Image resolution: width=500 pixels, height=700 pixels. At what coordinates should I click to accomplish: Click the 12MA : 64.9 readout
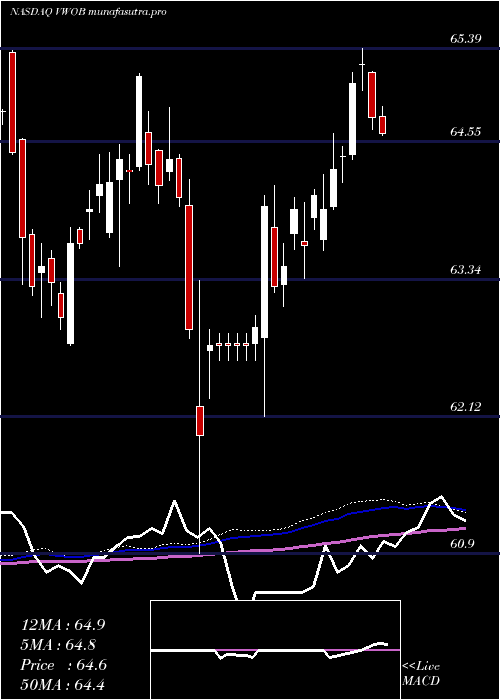point(63,625)
